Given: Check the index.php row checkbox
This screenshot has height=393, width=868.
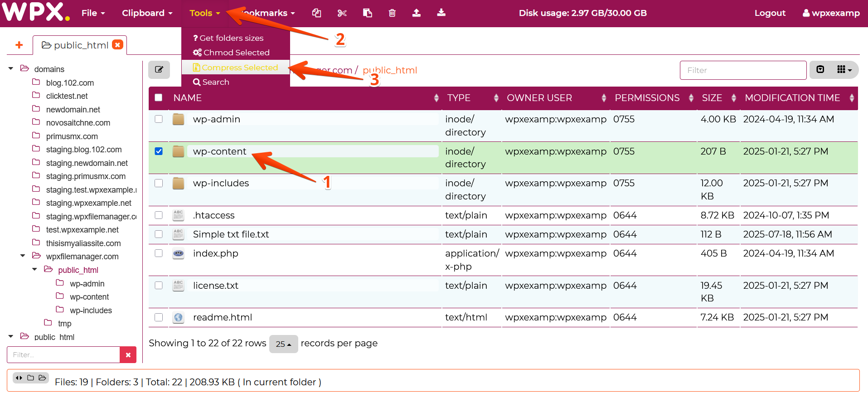Looking at the screenshot, I should tap(159, 253).
